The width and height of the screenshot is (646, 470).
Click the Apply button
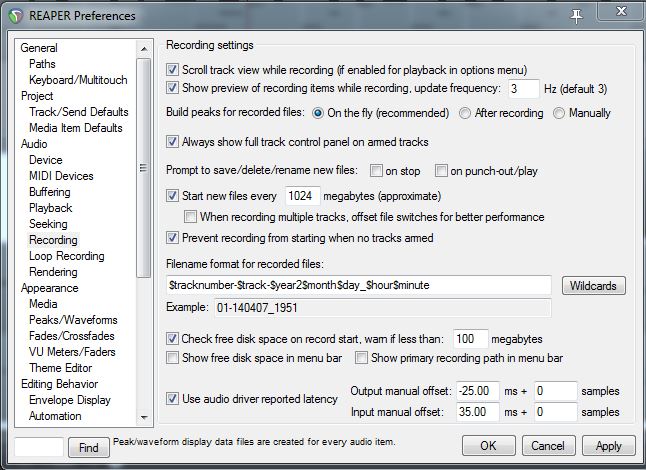click(609, 446)
